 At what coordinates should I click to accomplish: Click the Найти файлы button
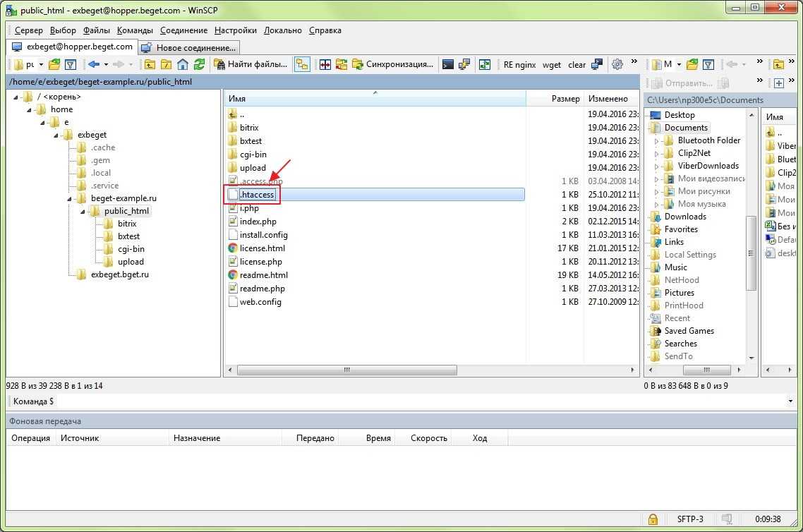[x=250, y=65]
